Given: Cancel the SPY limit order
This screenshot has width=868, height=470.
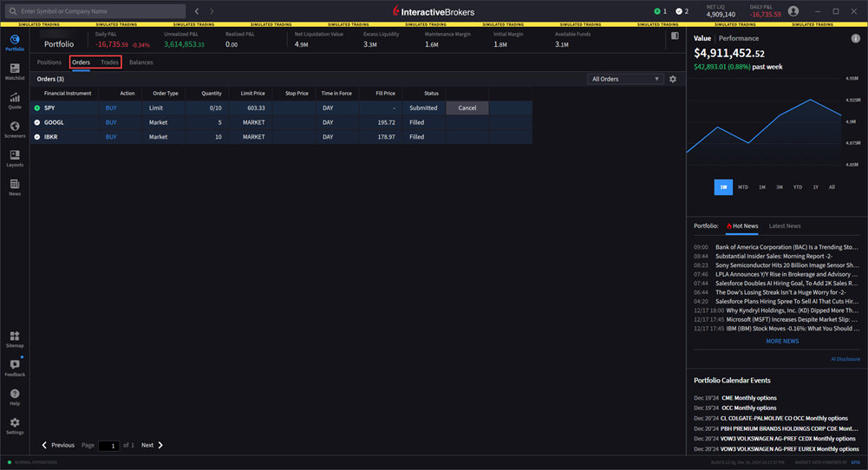Looking at the screenshot, I should [x=467, y=108].
